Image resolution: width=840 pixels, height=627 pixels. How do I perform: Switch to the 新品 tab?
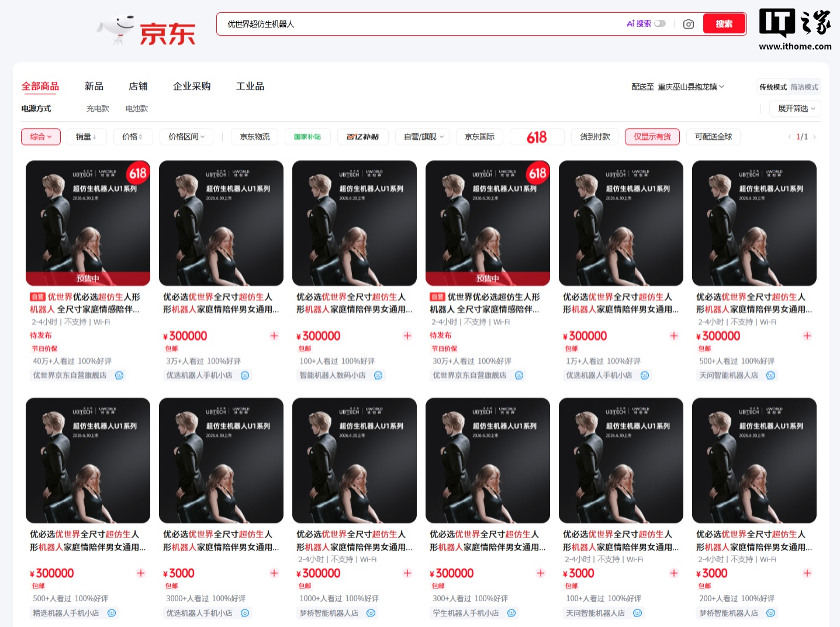(x=94, y=87)
